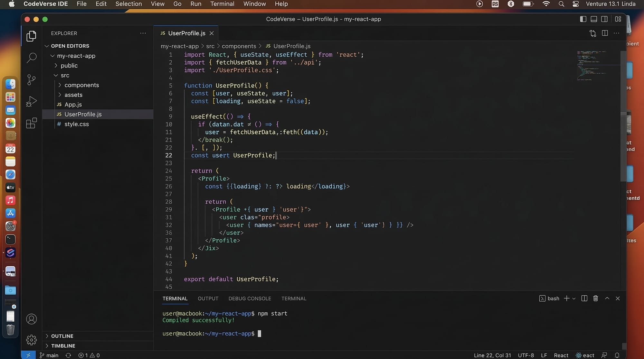Screen dimensions: 644x359
Task: Open Run and Debug view
Action: coord(31,101)
